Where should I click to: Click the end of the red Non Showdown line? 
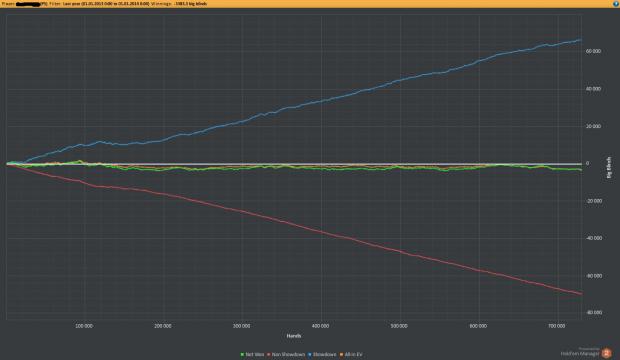(x=581, y=294)
